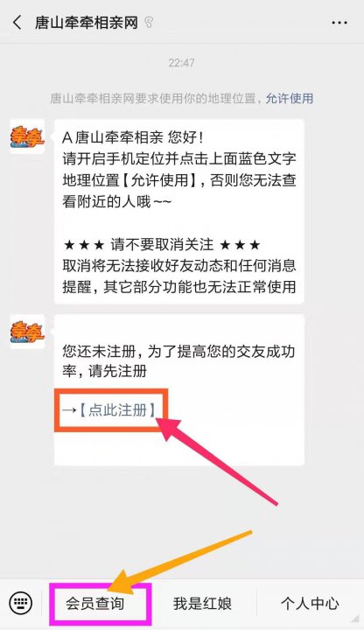Open the 牵牵 avatar beside the welcome message
Screen dimensions: 364x630
coord(27,137)
